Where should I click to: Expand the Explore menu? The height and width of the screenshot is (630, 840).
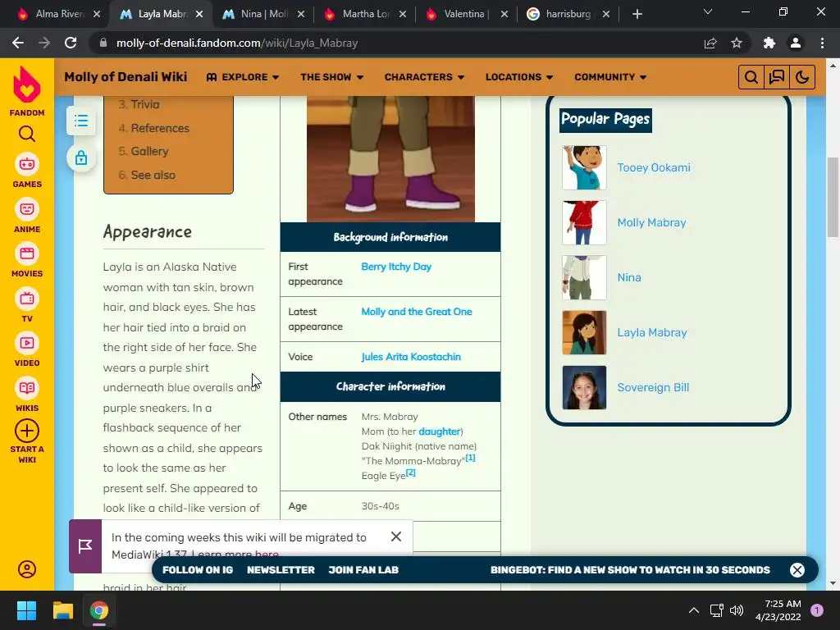point(243,77)
